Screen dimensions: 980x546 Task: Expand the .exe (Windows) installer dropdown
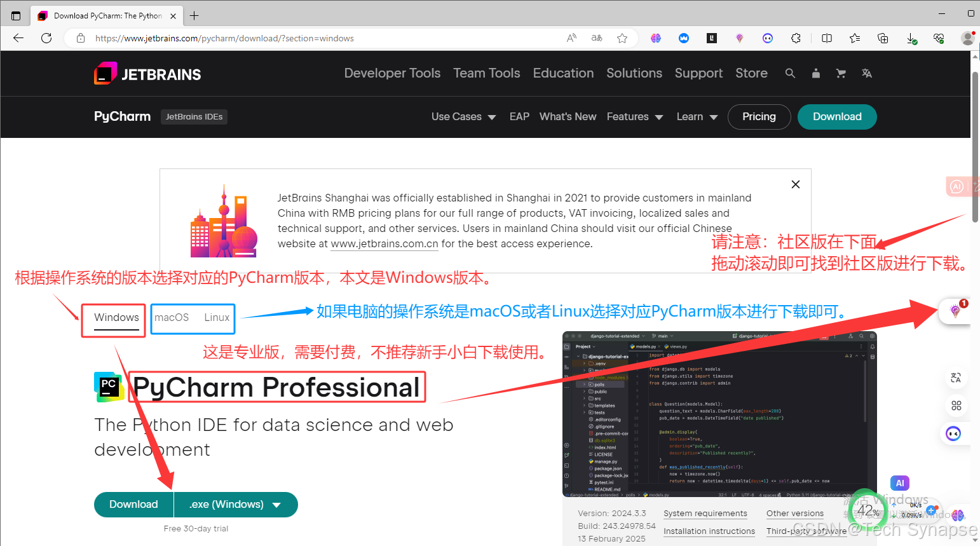click(x=236, y=505)
